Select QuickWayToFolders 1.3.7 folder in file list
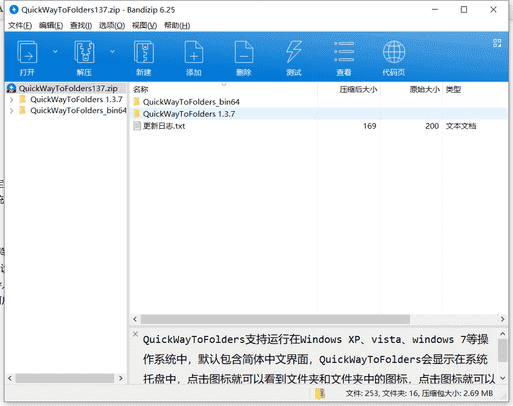This screenshot has width=513, height=406. (189, 114)
